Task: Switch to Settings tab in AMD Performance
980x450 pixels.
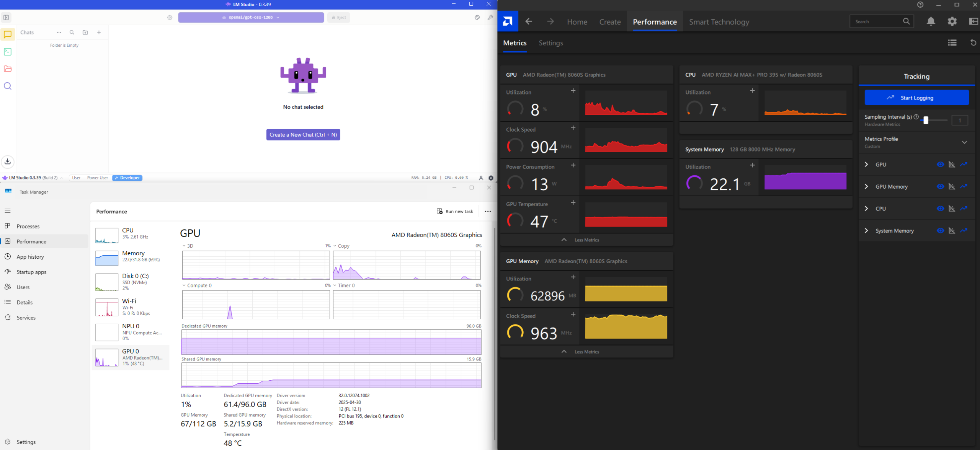Action: 550,43
